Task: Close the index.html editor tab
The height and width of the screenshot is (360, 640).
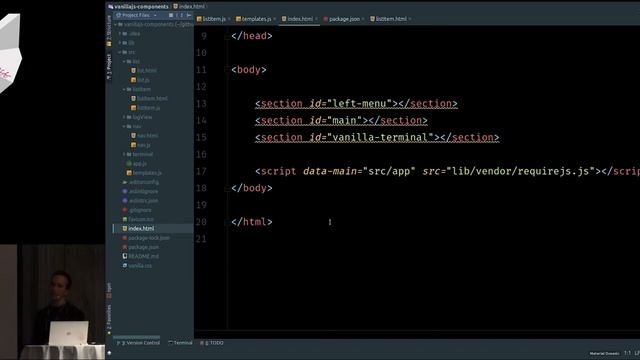Action: click(316, 19)
